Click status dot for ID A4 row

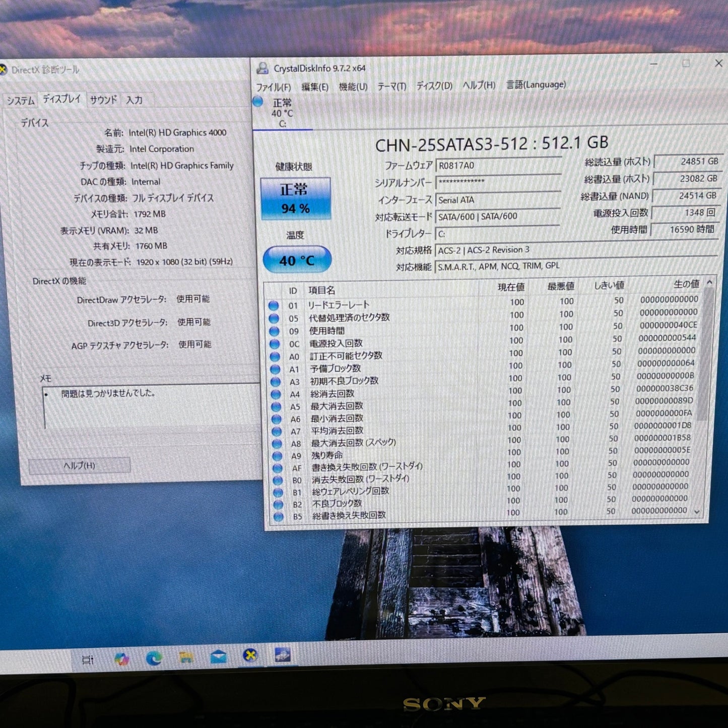tap(276, 394)
